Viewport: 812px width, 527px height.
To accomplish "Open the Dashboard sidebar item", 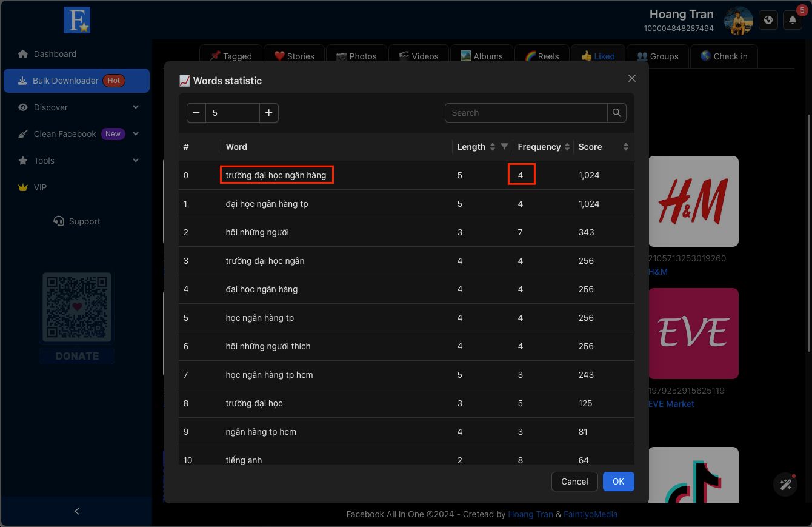I will (x=77, y=54).
